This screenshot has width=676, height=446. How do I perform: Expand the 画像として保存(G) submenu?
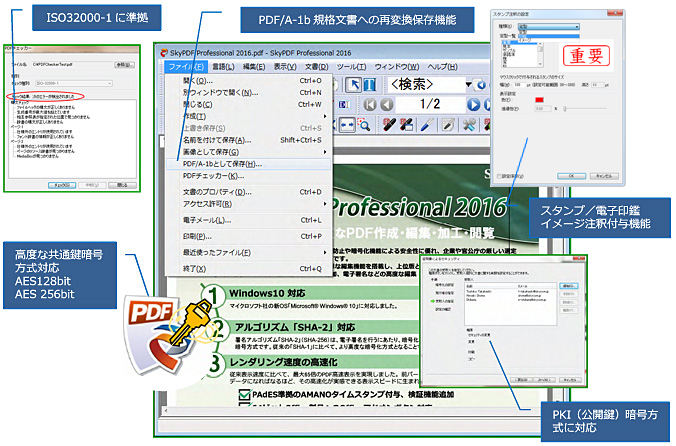click(x=249, y=152)
